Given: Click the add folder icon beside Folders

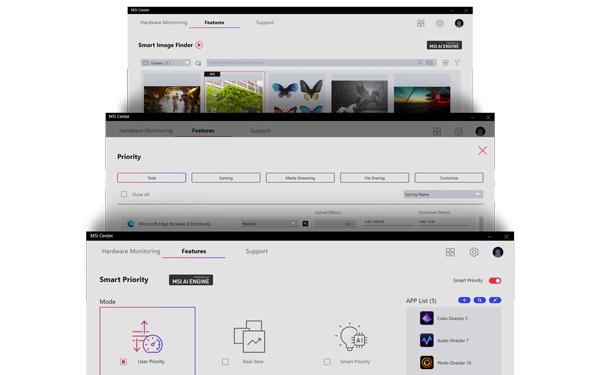Looking at the screenshot, I should (x=198, y=63).
